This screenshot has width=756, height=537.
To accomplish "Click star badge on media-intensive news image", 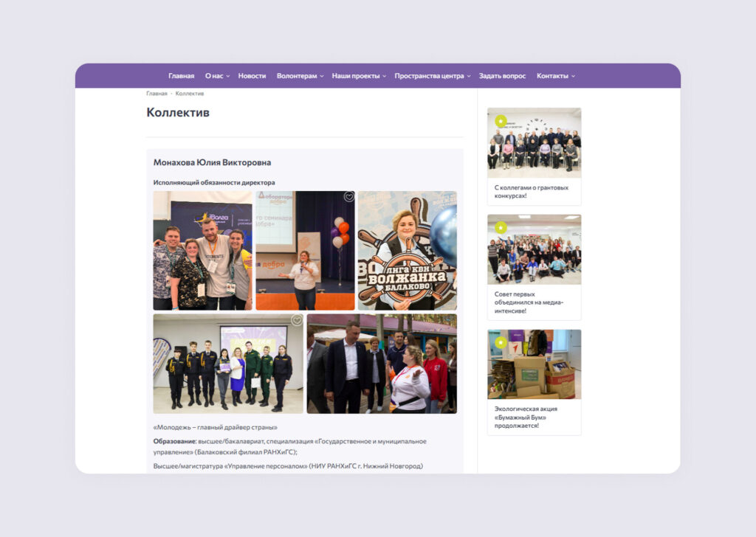I will pyautogui.click(x=501, y=227).
